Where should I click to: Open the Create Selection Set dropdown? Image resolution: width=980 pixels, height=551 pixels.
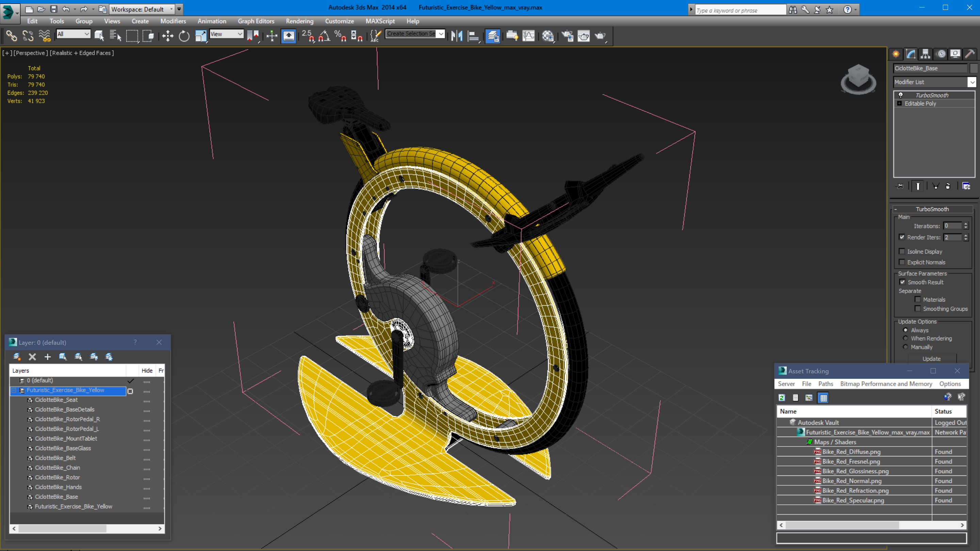tap(415, 34)
